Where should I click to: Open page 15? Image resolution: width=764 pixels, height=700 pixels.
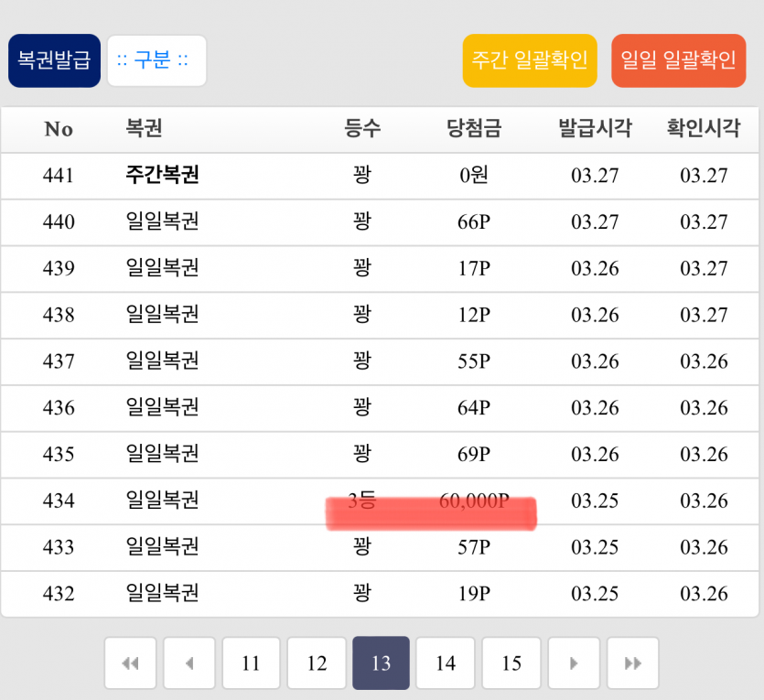click(x=511, y=663)
